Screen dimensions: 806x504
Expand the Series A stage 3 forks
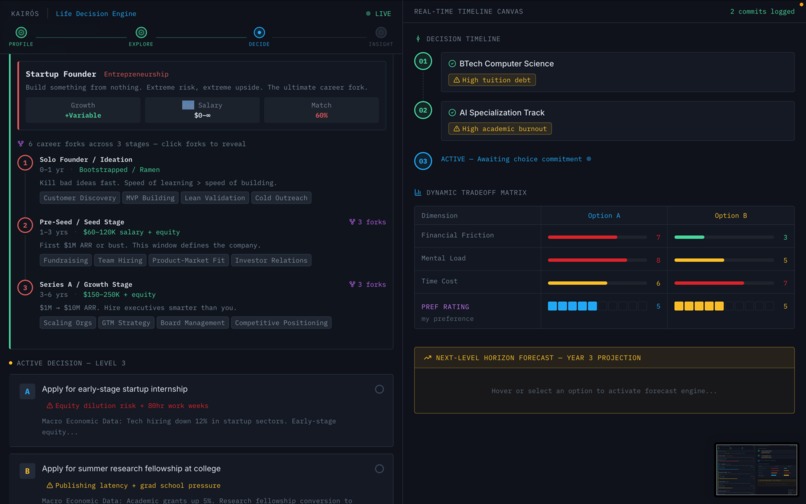367,284
